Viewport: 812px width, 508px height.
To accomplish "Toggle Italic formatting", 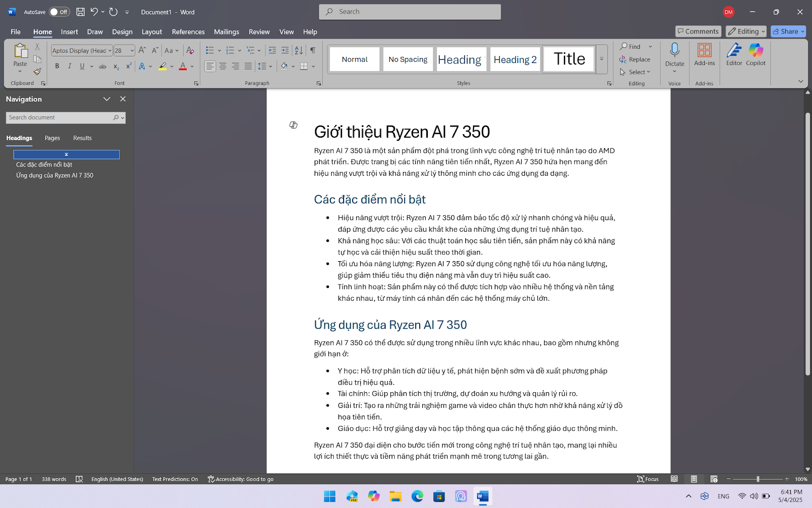I will coord(70,67).
